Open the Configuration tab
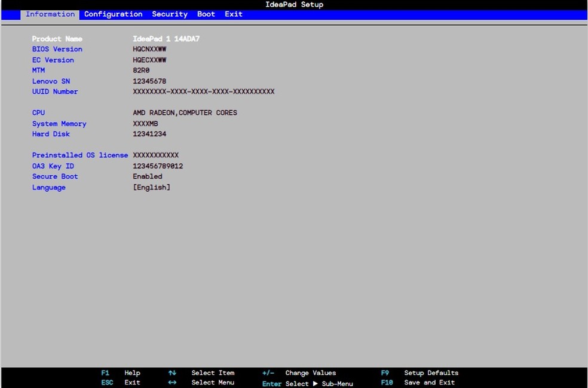 (x=113, y=14)
